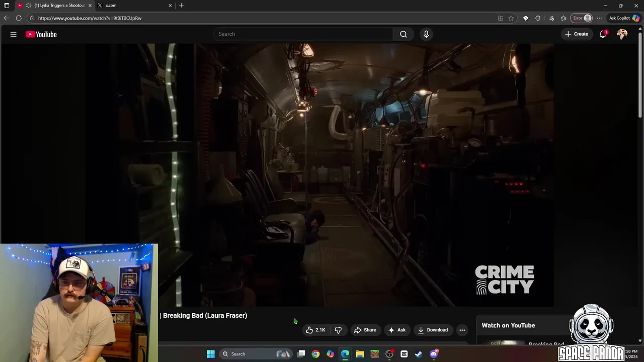Switch to OBS Studio on the taskbar

click(389, 354)
